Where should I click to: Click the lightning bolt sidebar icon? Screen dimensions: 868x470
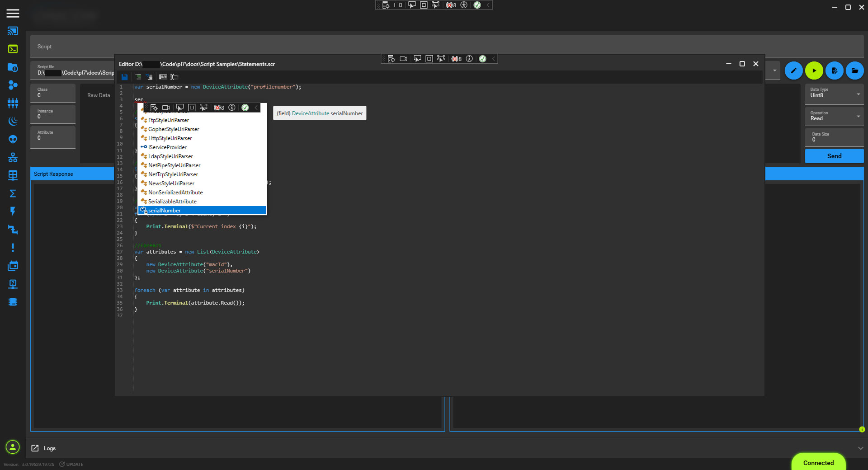(13, 211)
